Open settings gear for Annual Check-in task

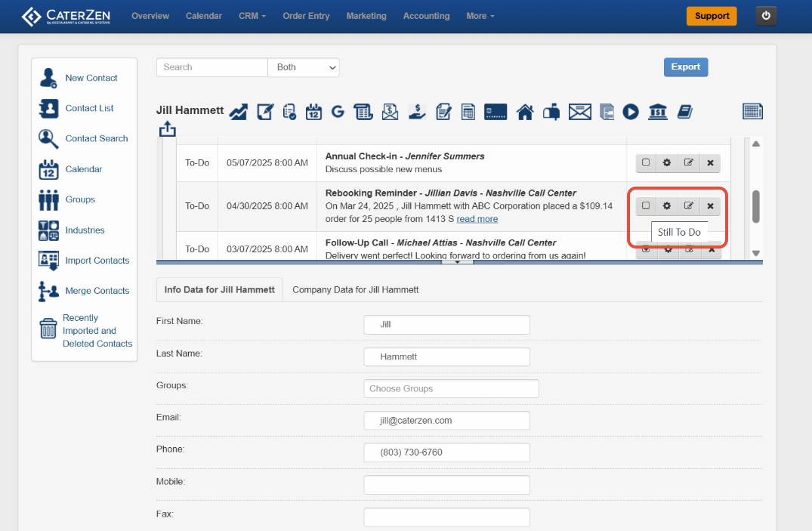(667, 162)
